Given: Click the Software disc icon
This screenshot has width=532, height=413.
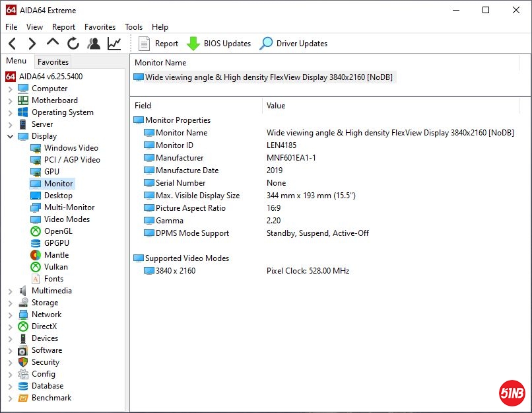Looking at the screenshot, I should (x=23, y=350).
